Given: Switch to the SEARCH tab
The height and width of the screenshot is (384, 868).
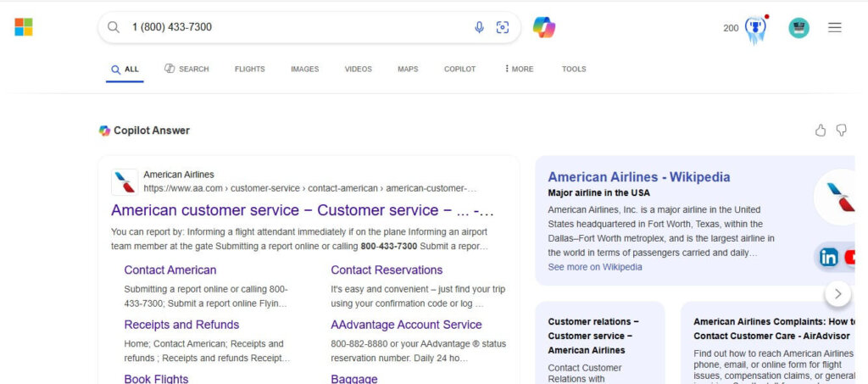Looking at the screenshot, I should (x=186, y=69).
